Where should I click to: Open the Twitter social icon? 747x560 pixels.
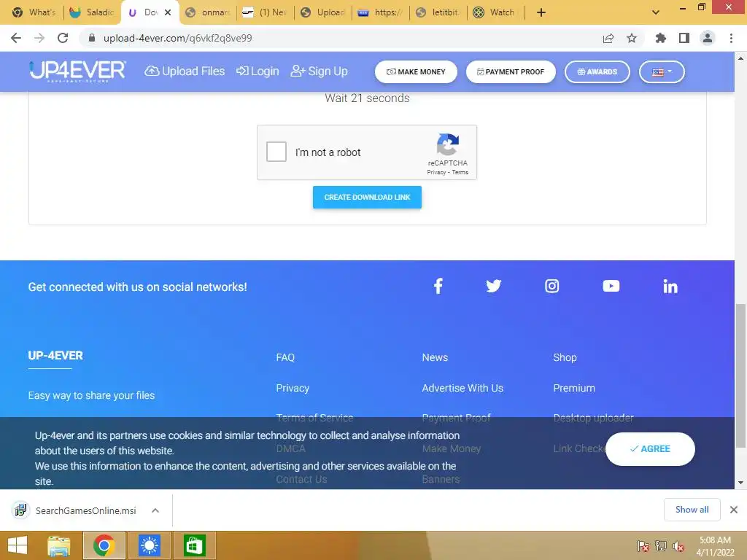point(494,286)
